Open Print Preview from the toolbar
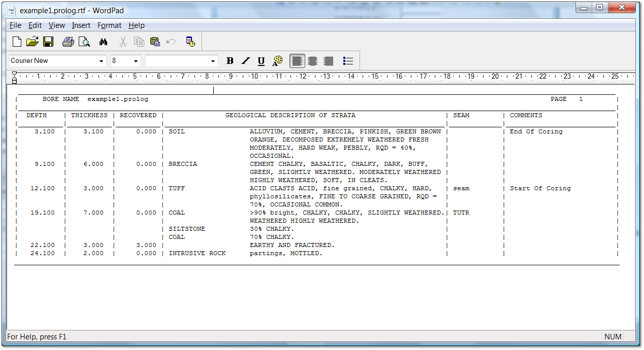The height and width of the screenshot is (350, 644). pos(84,42)
